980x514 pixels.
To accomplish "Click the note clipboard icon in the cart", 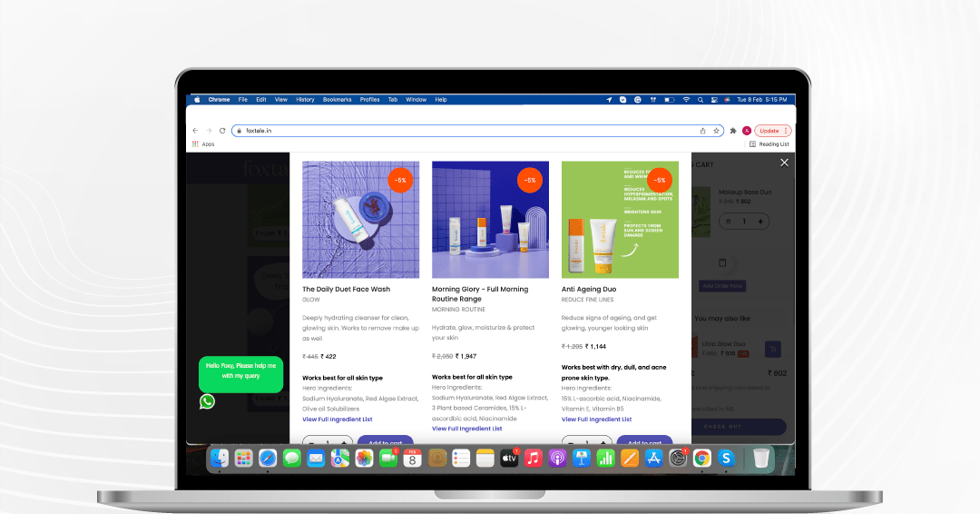I will coord(722,263).
